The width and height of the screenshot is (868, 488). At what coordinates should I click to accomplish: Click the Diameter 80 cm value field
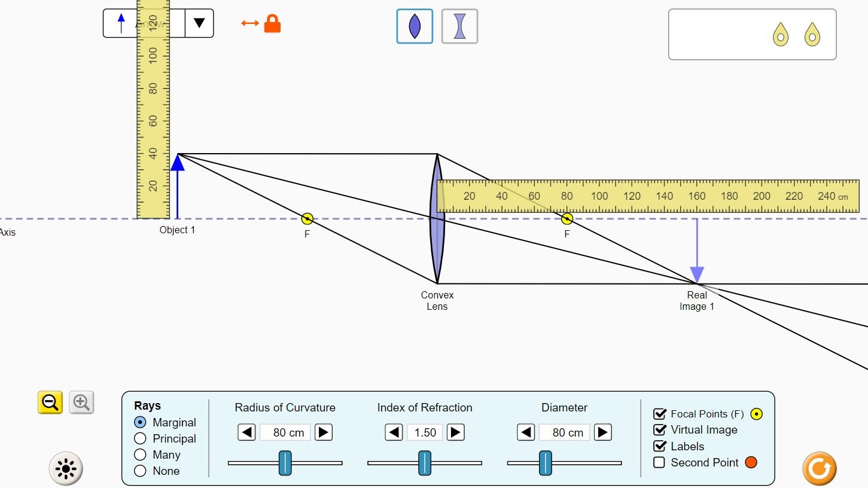click(565, 432)
